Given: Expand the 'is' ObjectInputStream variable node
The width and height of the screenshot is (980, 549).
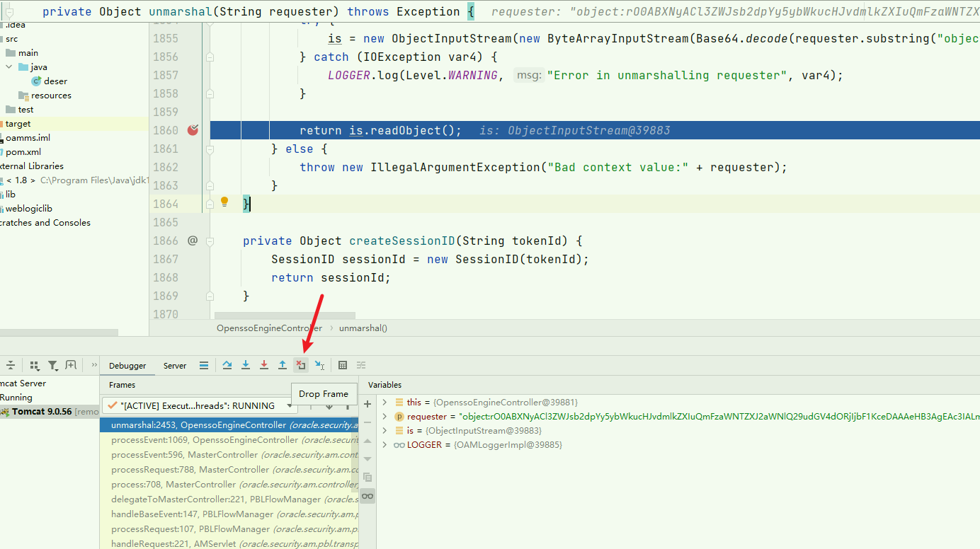Looking at the screenshot, I should point(384,430).
